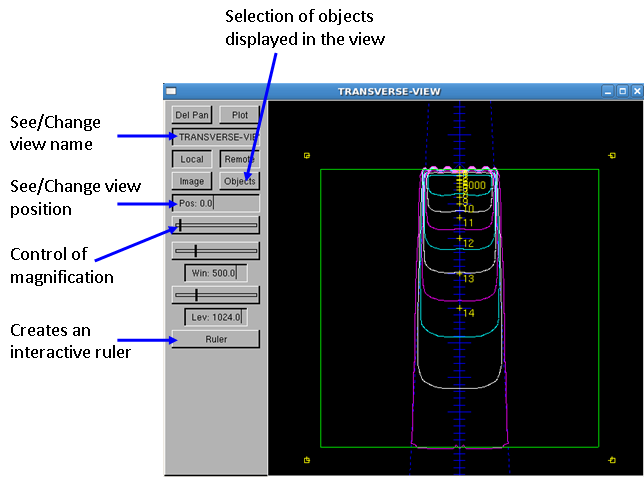Select the Lev: 1024.0 text box
Viewport: 644px width, 477px height.
pyautogui.click(x=215, y=317)
